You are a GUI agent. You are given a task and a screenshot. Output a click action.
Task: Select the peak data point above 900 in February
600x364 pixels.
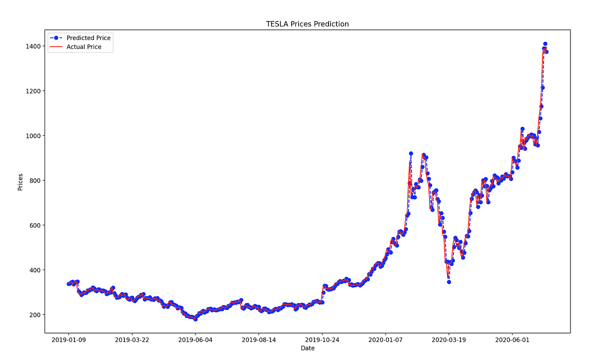click(411, 153)
